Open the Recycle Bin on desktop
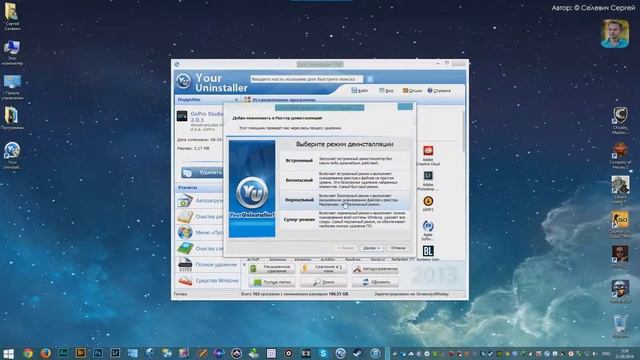Viewport: 640px width, 360px height. pos(620,326)
